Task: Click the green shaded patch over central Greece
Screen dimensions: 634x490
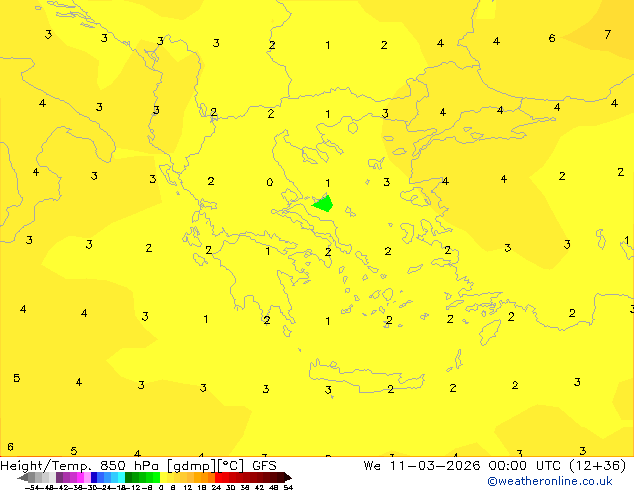Action: 323,203
